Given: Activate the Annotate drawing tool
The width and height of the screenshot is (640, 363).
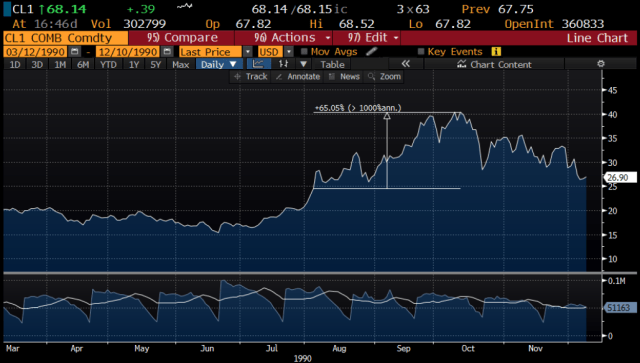Looking at the screenshot, I should [x=298, y=76].
